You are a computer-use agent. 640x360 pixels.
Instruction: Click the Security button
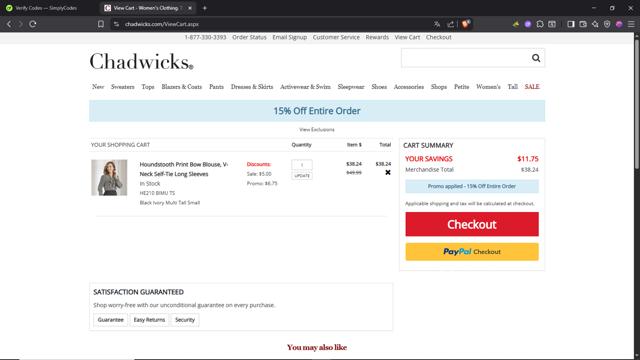[185, 320]
